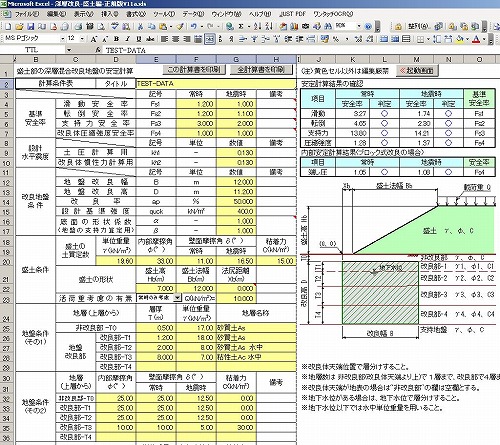This screenshot has height=445, width=500.
Task: Click the Open folder icon
Action: (x=19, y=26)
